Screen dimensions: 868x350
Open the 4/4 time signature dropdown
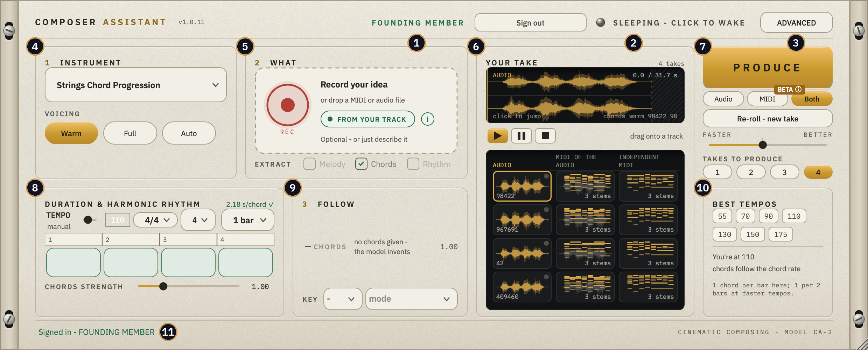coord(155,220)
